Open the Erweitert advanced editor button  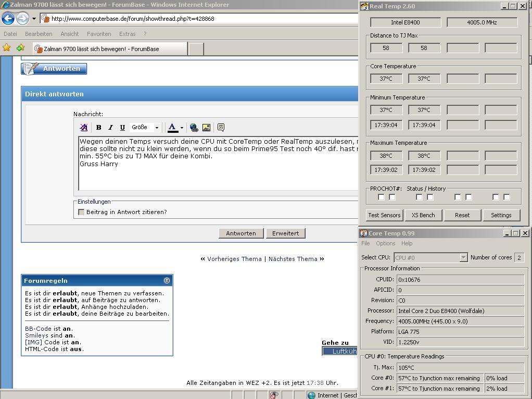pyautogui.click(x=286, y=233)
